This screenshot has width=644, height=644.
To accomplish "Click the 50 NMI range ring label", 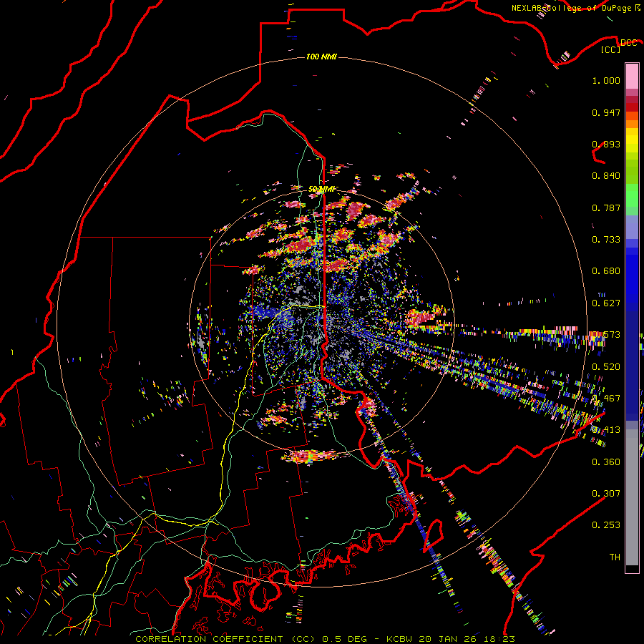I will [321, 189].
